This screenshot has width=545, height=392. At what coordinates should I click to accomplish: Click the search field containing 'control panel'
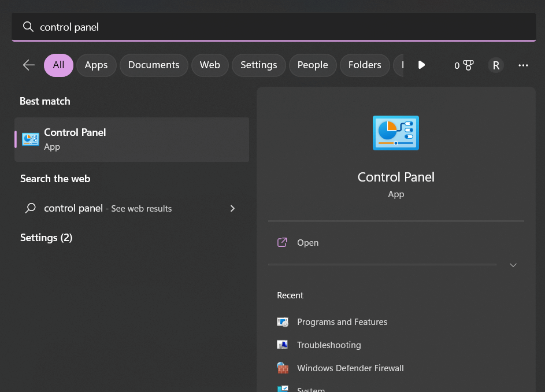pyautogui.click(x=274, y=27)
